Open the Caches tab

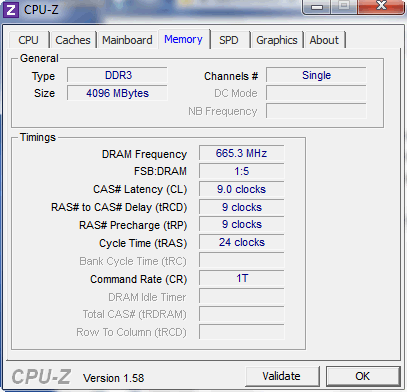73,40
